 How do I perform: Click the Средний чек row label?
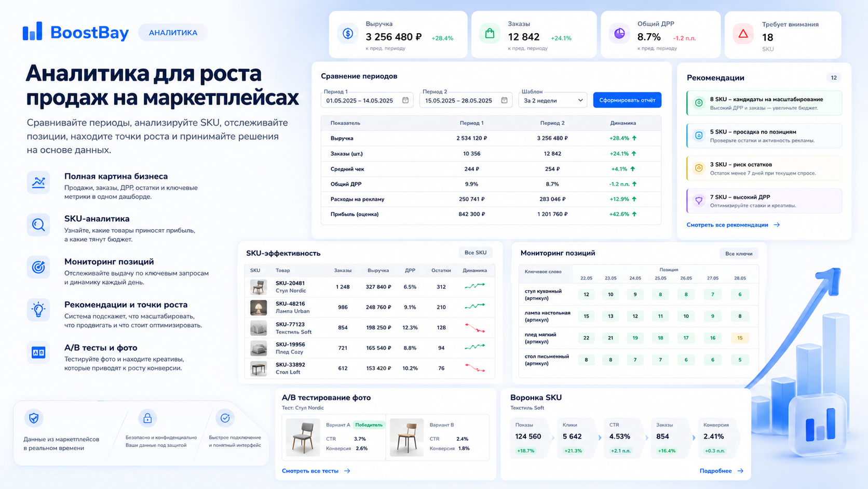pos(347,169)
